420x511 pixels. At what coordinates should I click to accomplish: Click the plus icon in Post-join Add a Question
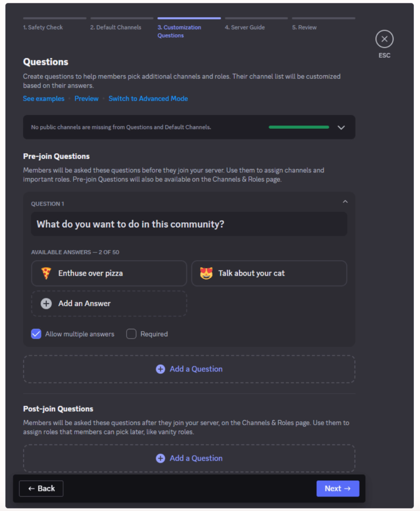[160, 458]
